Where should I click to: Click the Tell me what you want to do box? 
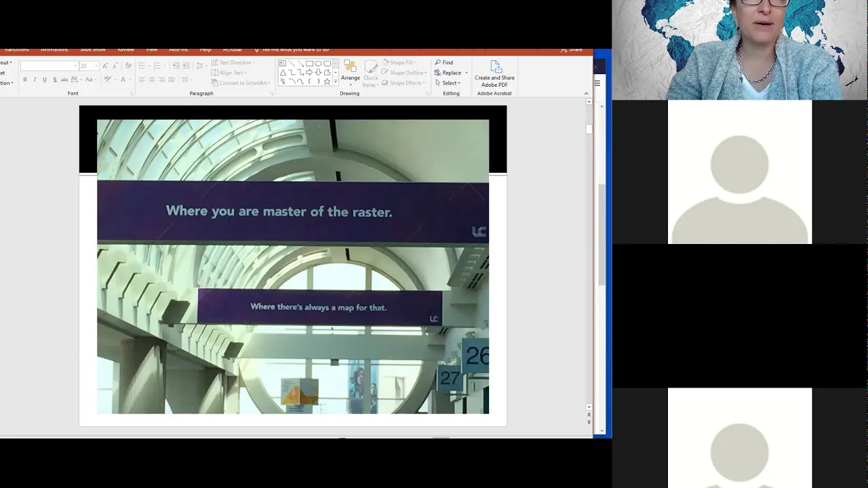click(292, 49)
